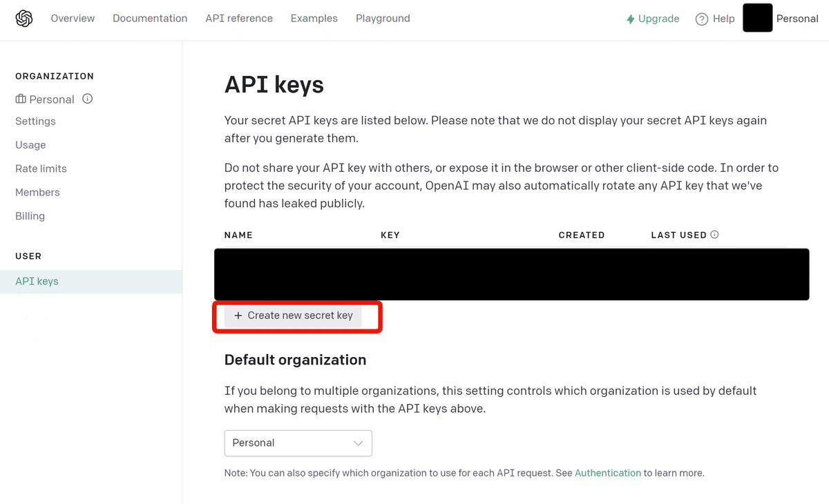Viewport: 829px width, 504px height.
Task: Click the CREATED column header
Action: point(582,235)
